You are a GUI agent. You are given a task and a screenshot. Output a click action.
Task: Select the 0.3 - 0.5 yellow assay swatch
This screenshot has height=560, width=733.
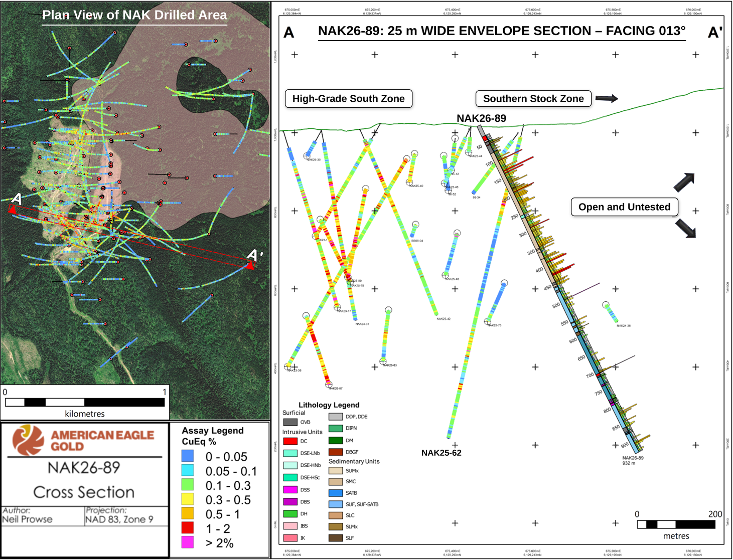(188, 499)
